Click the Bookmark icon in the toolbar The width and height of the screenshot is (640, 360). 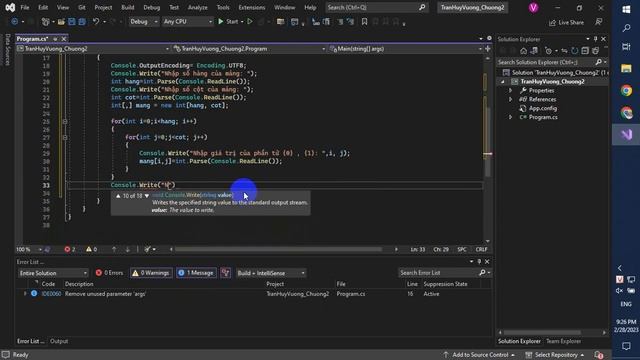(364, 22)
